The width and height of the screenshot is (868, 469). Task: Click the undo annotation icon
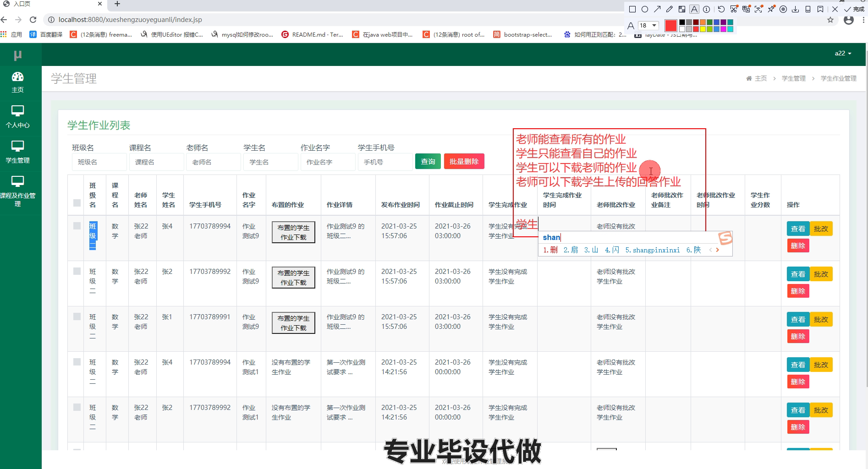[x=721, y=9]
